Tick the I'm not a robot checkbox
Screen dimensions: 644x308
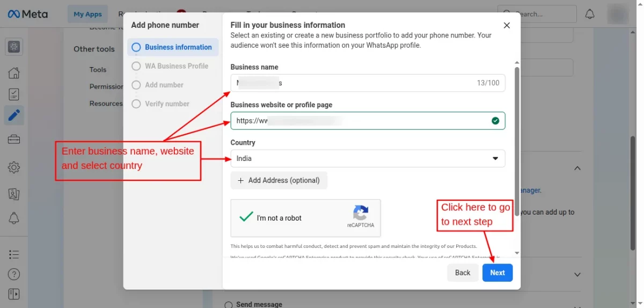(246, 217)
